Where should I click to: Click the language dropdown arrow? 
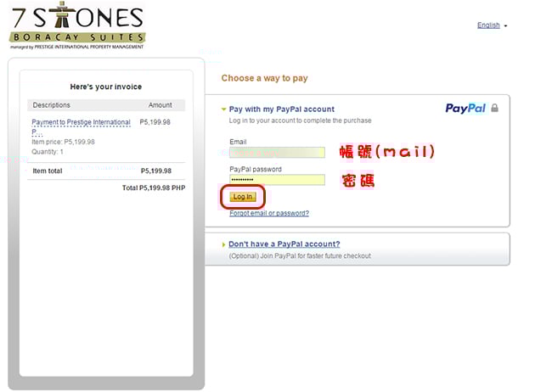(x=505, y=26)
